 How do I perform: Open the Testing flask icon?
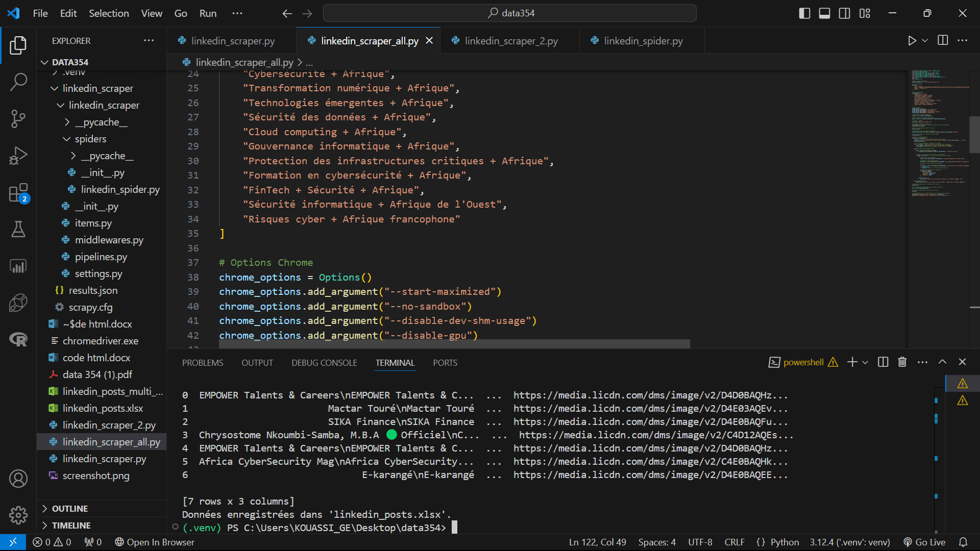point(18,229)
